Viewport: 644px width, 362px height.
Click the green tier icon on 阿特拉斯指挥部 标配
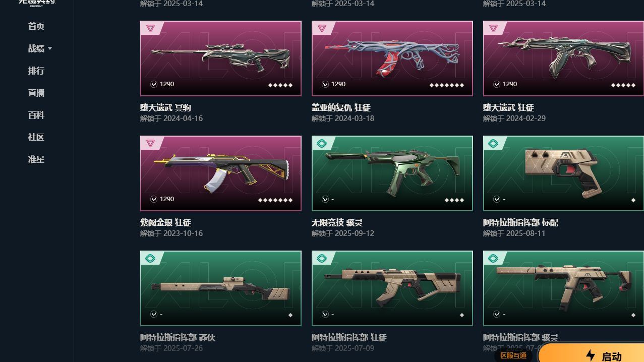click(x=493, y=143)
